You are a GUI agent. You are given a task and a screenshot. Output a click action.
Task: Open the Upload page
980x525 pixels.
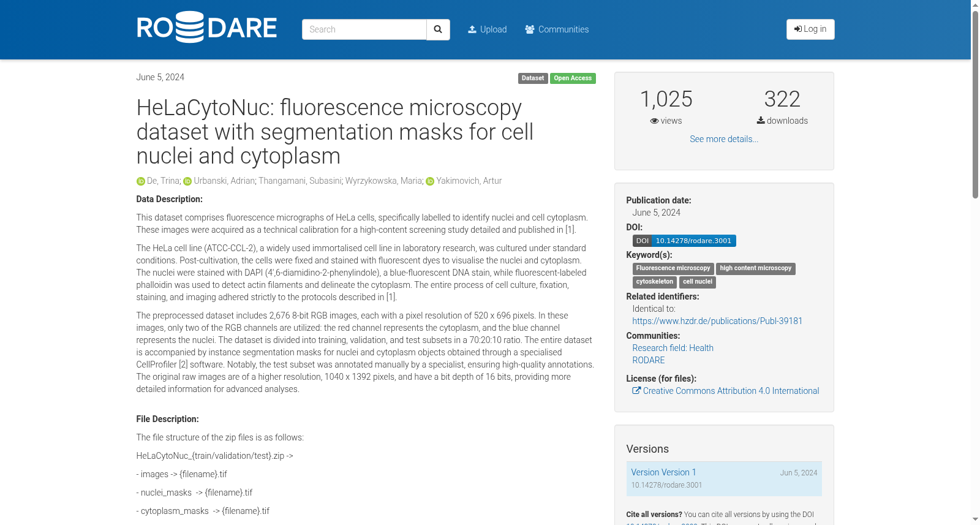click(488, 29)
